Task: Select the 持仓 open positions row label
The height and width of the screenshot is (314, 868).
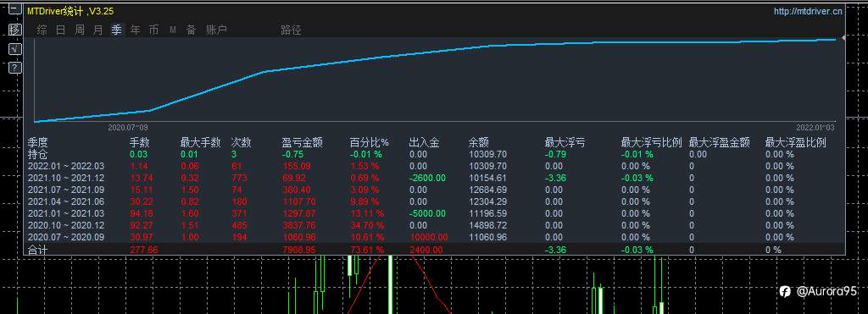Action: pyautogui.click(x=37, y=154)
